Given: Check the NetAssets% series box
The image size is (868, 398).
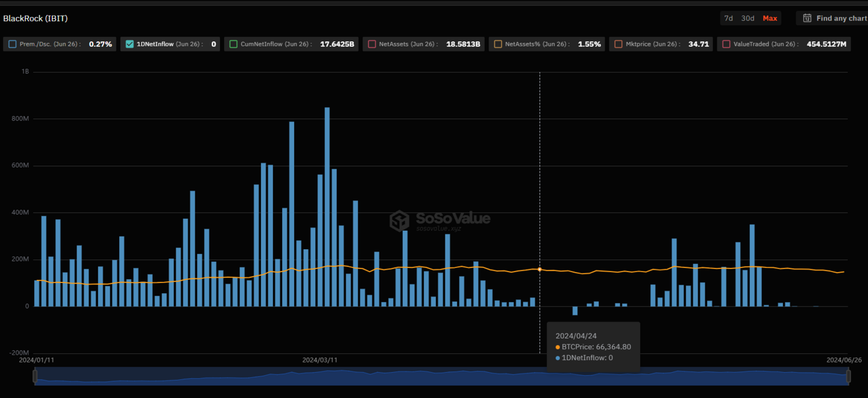Looking at the screenshot, I should 498,44.
